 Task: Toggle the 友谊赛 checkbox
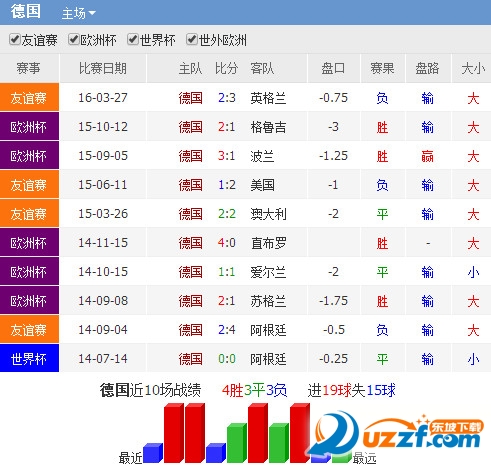[15, 39]
